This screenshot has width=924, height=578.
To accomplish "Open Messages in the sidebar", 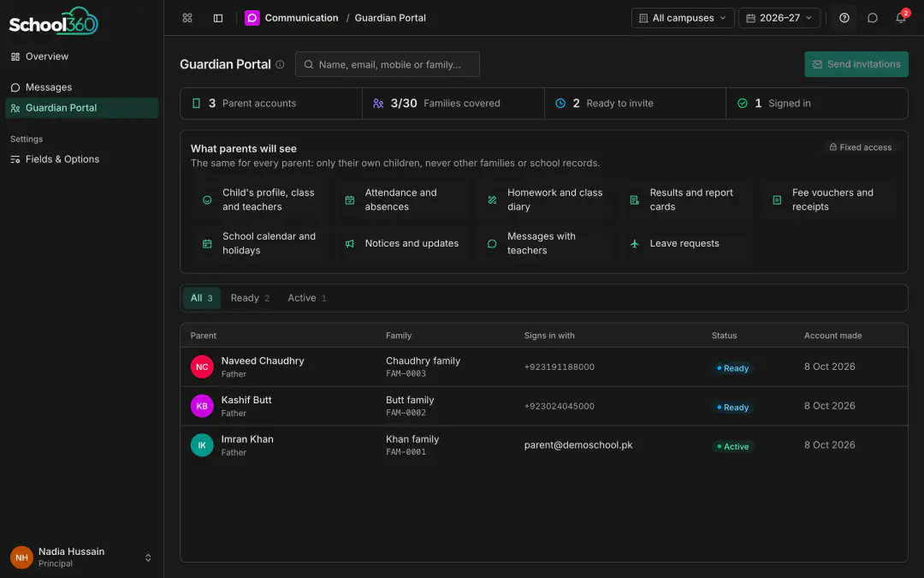I will (x=82, y=87).
